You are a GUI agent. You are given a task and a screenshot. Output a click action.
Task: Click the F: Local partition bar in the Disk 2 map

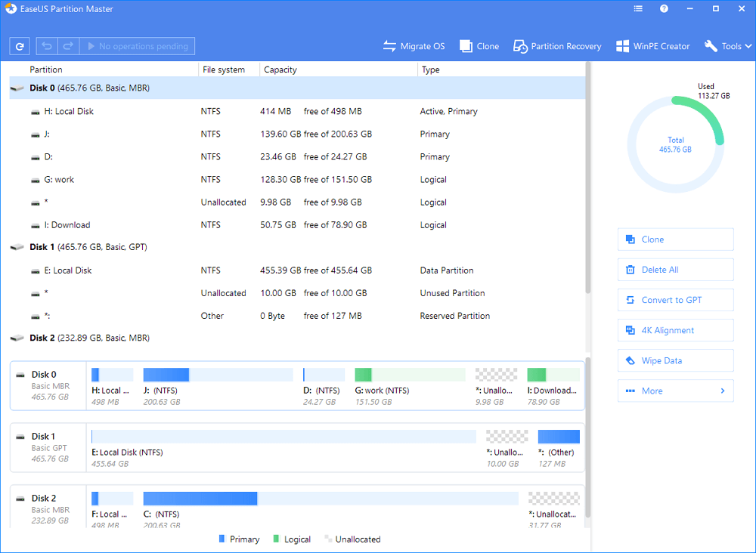click(113, 498)
